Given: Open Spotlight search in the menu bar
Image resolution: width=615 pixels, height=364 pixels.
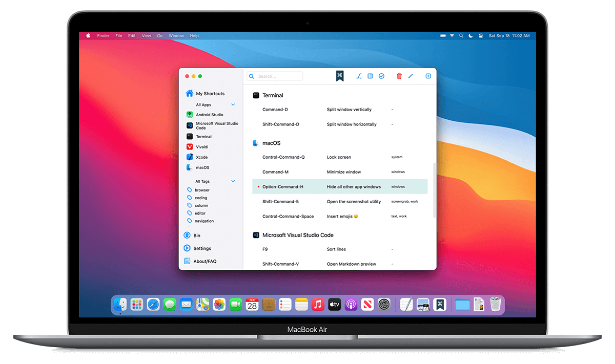Looking at the screenshot, I should coord(461,36).
